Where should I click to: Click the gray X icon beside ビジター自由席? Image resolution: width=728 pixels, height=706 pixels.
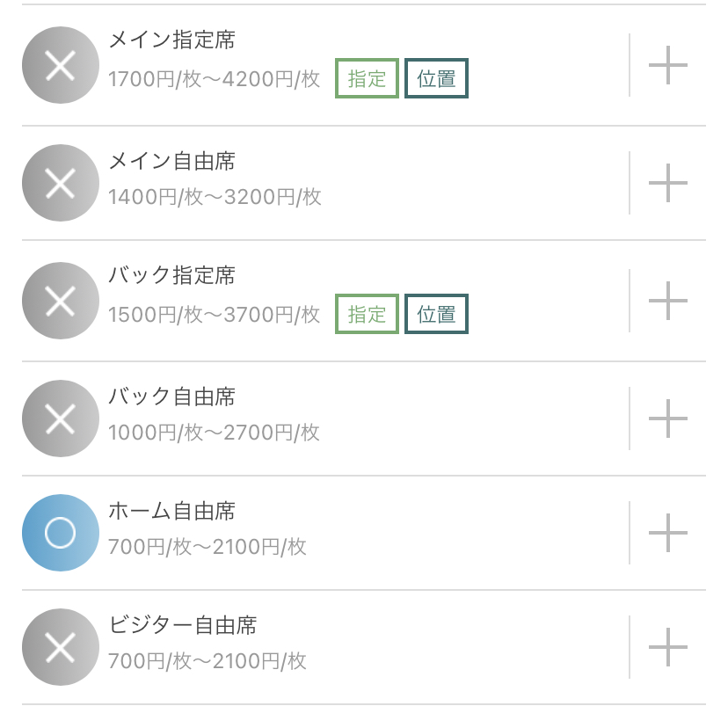click(61, 647)
